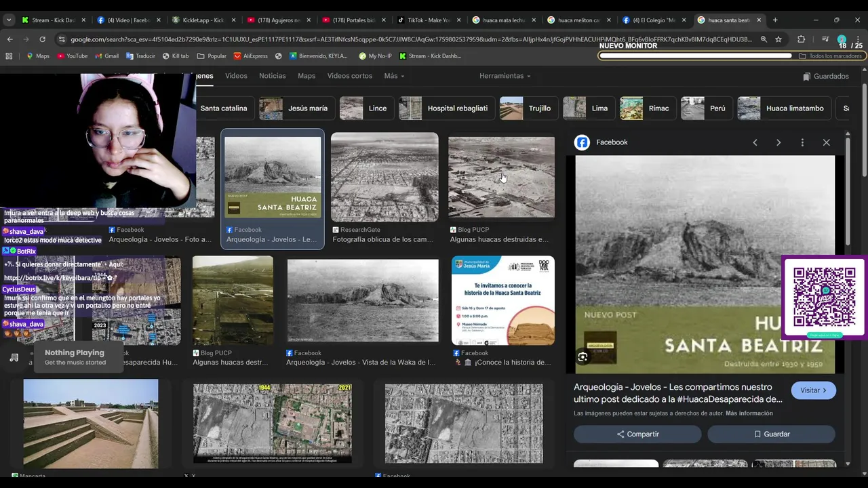The image size is (868, 488).
Task: Open a new browser tab with plus icon
Action: click(775, 20)
